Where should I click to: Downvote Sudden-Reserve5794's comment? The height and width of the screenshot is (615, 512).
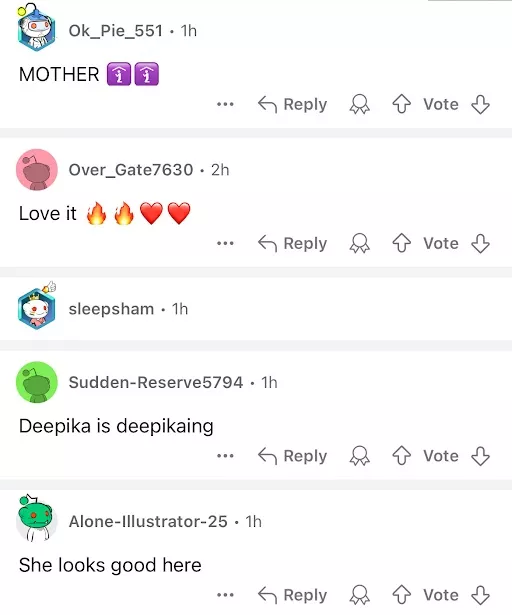pos(480,456)
